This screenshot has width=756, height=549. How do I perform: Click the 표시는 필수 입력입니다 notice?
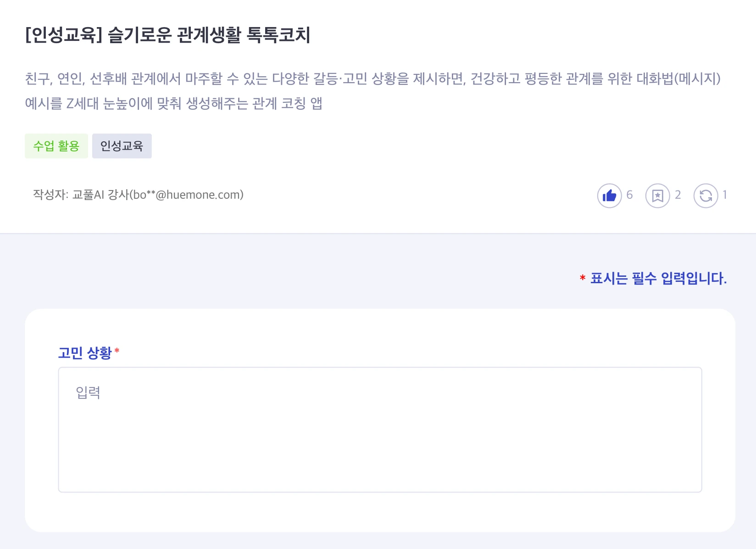[658, 278]
